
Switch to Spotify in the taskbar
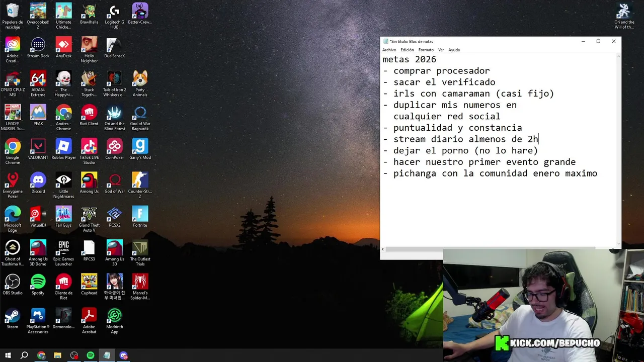click(x=91, y=355)
